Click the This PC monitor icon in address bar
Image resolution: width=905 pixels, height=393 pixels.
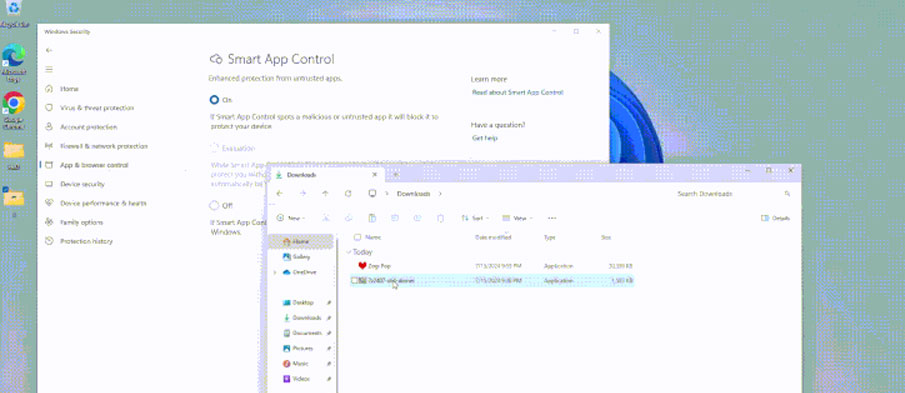[373, 194]
